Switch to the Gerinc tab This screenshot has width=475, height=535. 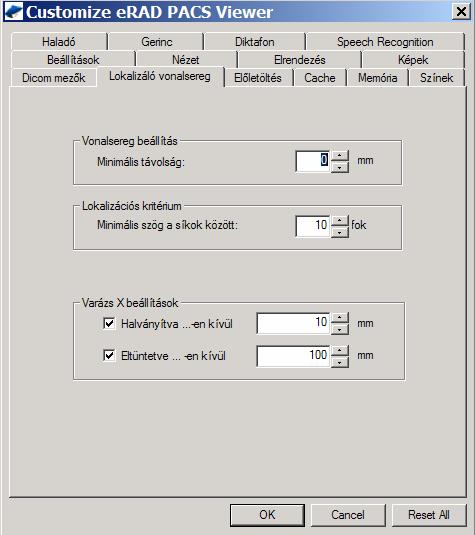pos(156,42)
